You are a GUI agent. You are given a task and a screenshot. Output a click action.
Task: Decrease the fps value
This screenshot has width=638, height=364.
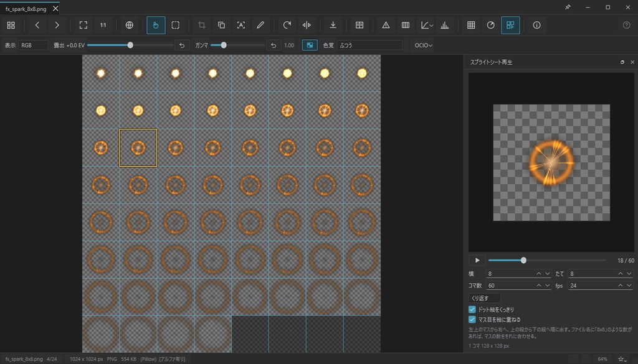click(x=629, y=286)
